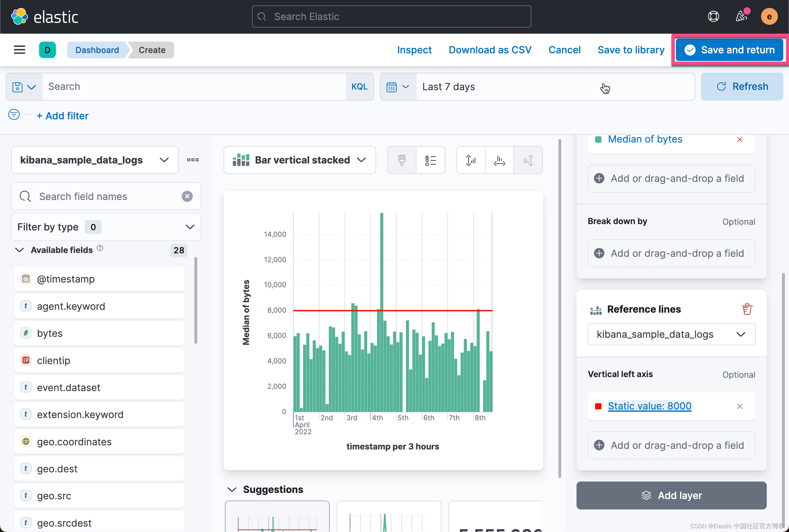The width and height of the screenshot is (789, 532).
Task: Open the bottom axis settings icon
Action: tap(499, 160)
